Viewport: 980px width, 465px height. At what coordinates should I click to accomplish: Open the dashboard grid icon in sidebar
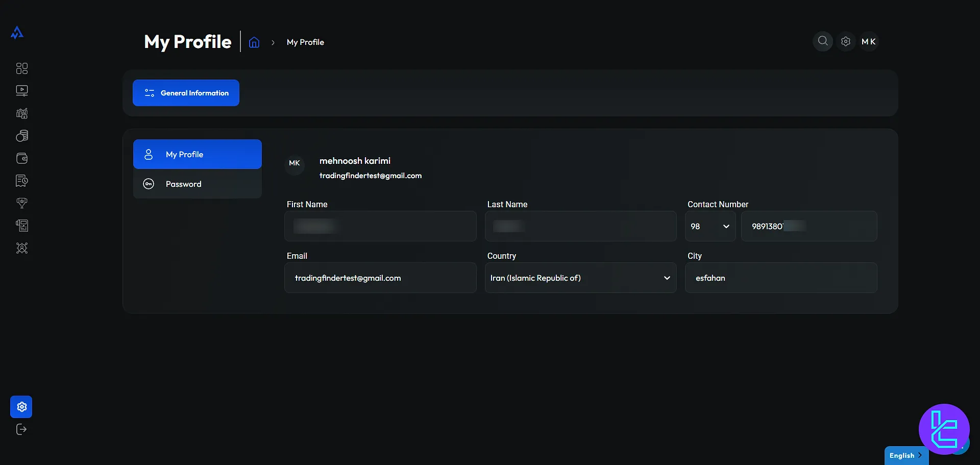point(22,68)
